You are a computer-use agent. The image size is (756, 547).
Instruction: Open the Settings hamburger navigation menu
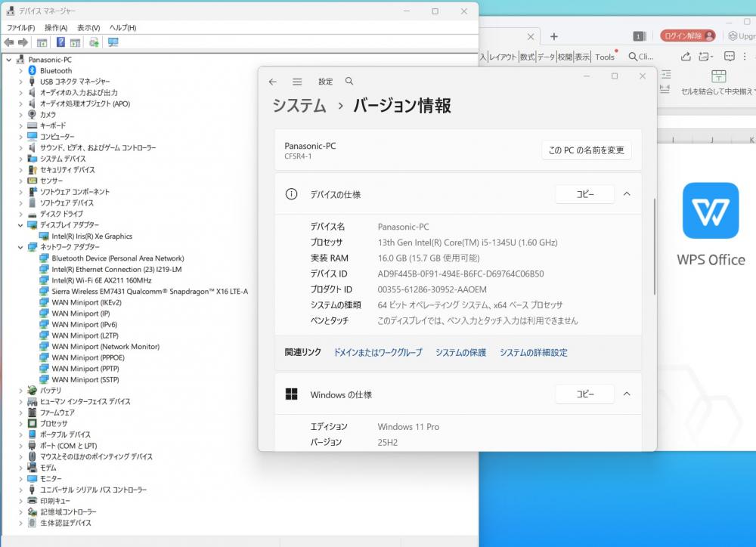click(297, 82)
